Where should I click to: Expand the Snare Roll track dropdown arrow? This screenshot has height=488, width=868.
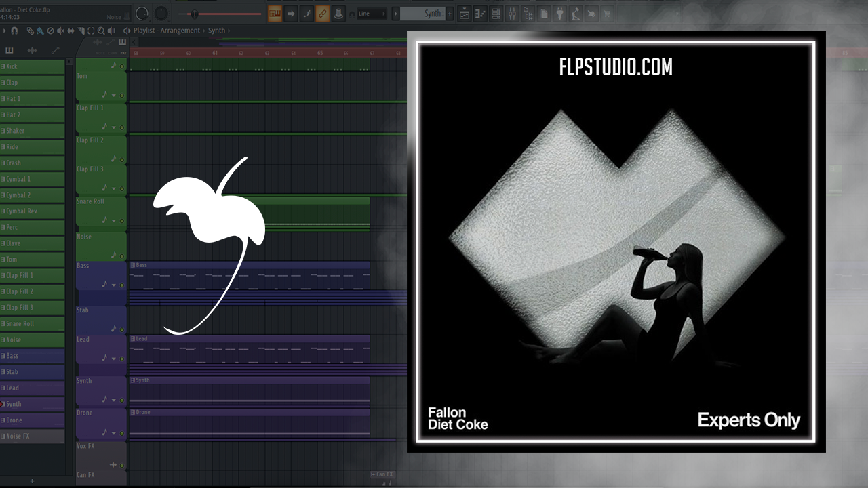coord(113,221)
